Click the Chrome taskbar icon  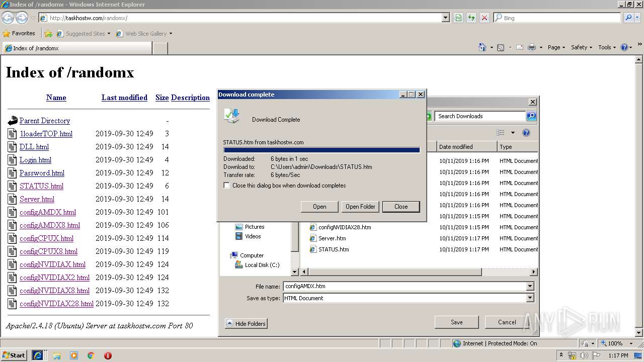click(x=91, y=355)
